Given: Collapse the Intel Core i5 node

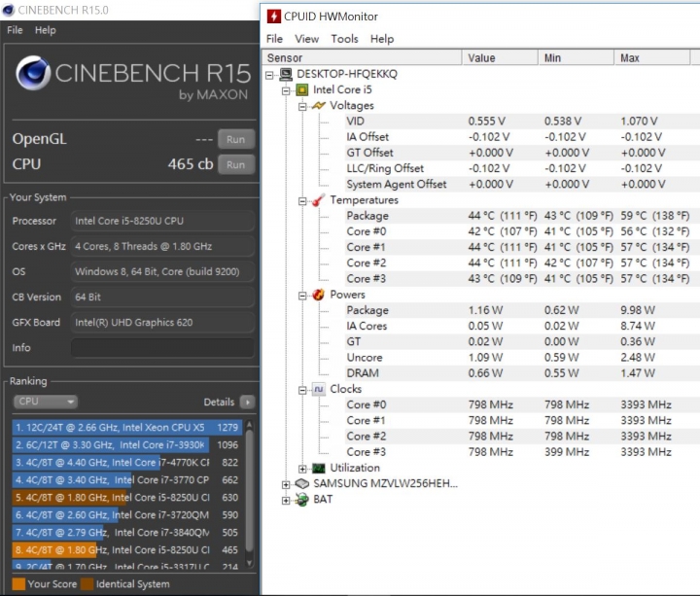Looking at the screenshot, I should click(x=286, y=91).
